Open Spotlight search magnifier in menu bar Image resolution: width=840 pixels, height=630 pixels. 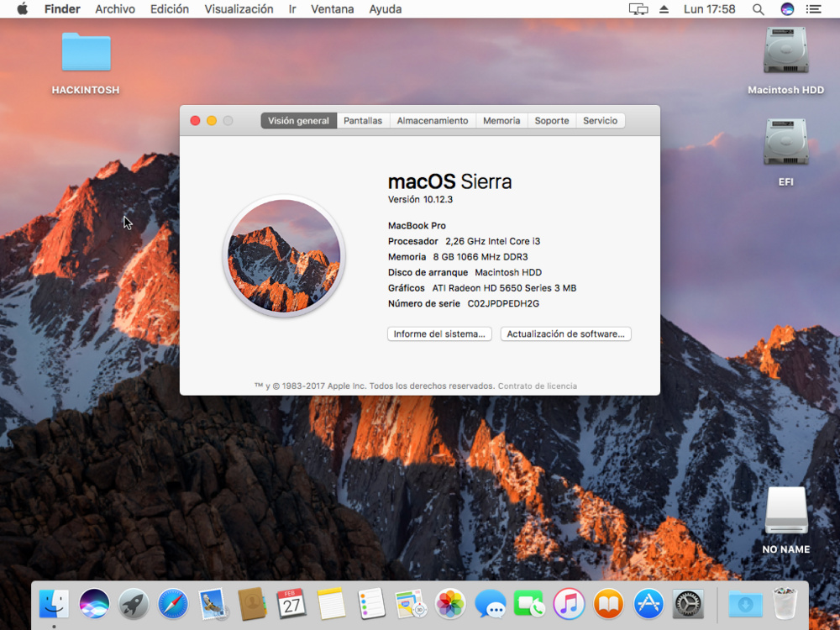(x=758, y=9)
